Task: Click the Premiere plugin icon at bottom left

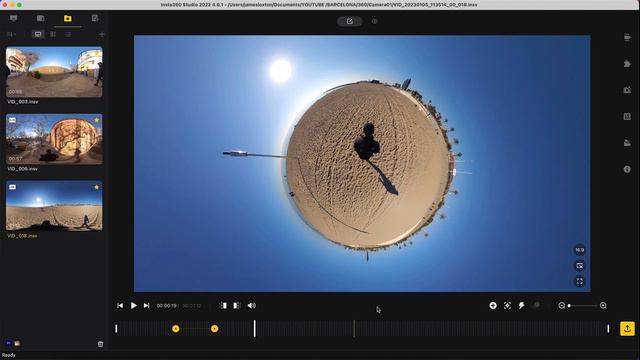Action: [x=9, y=343]
